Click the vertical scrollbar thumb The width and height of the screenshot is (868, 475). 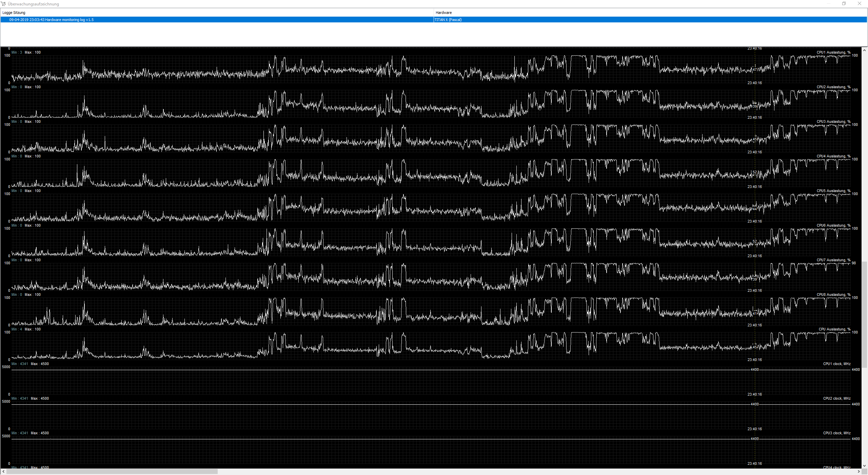(x=864, y=314)
